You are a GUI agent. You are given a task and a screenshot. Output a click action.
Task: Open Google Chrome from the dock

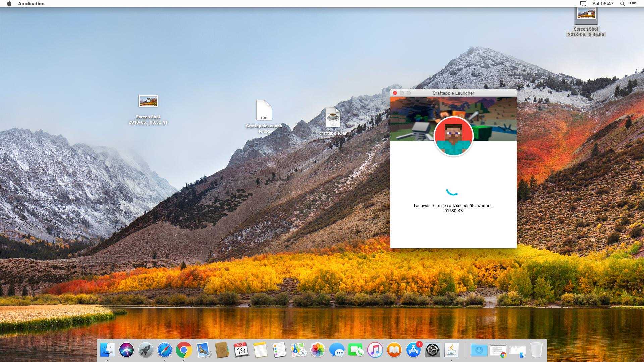point(183,350)
